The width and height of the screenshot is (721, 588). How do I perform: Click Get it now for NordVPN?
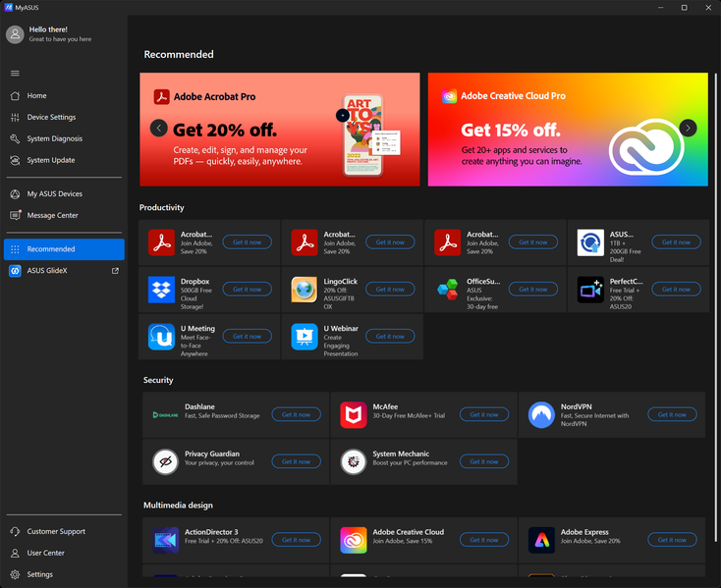[672, 414]
